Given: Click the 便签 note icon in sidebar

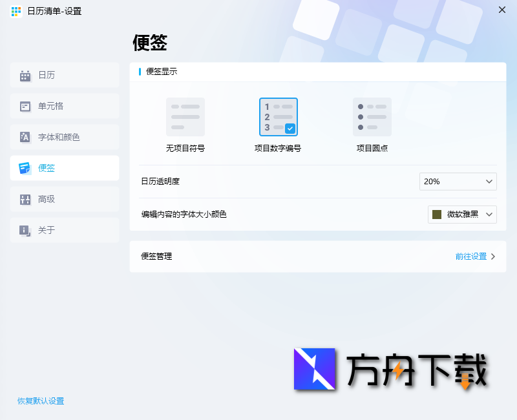Looking at the screenshot, I should click(x=25, y=167).
